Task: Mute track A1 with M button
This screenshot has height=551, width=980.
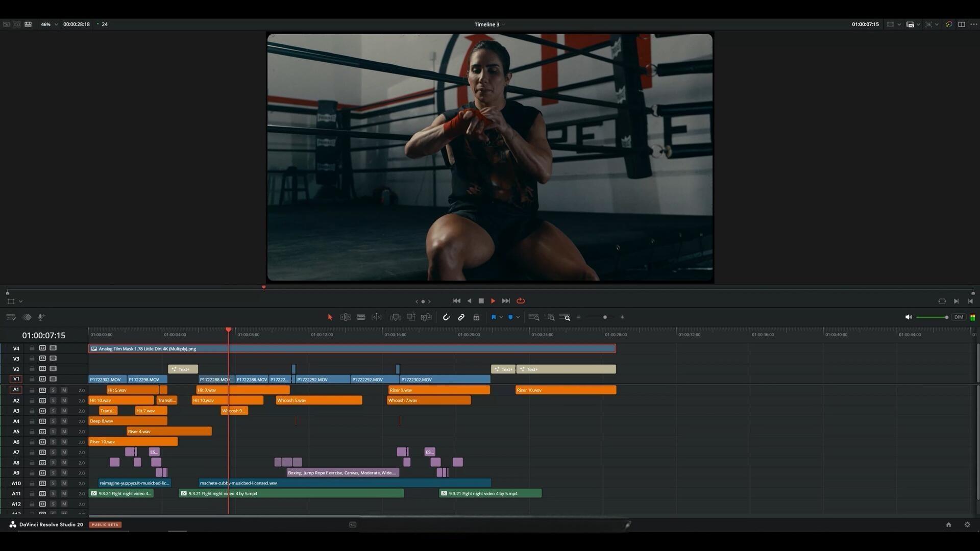Action: pos(64,390)
